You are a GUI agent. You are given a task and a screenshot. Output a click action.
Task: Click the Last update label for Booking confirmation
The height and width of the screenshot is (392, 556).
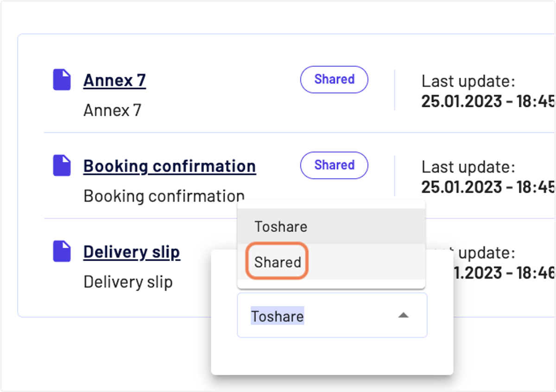tap(468, 167)
